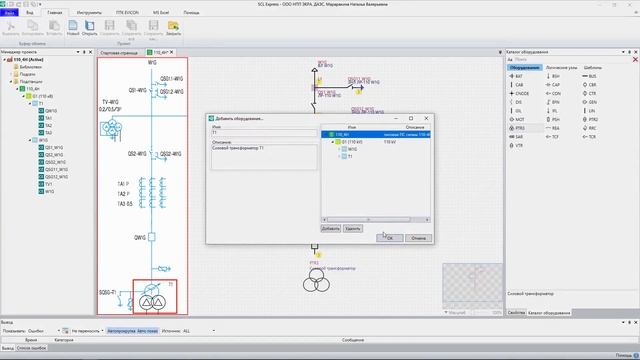Viewport: 640px width, 360px height.
Task: Collapse the T1 bay in project tree
Action: point(30,104)
